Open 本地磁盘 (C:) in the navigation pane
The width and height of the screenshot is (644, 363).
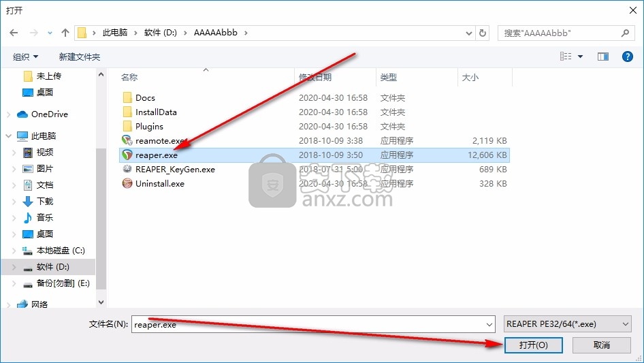(x=61, y=251)
